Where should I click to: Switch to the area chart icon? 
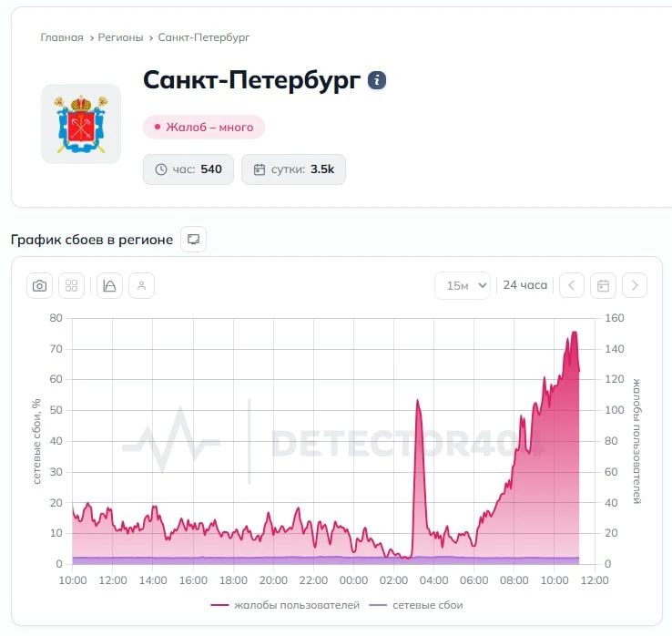pos(109,285)
